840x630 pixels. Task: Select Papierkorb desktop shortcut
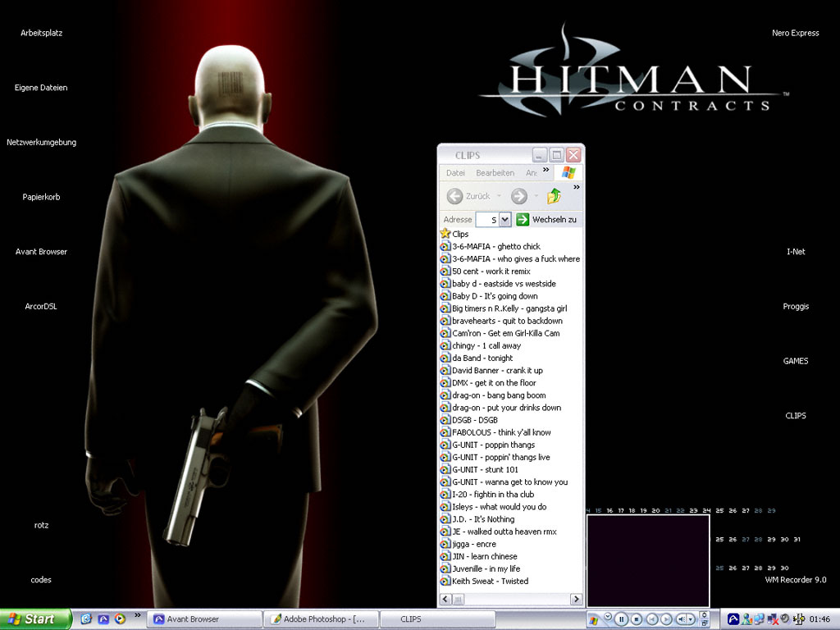(41, 197)
